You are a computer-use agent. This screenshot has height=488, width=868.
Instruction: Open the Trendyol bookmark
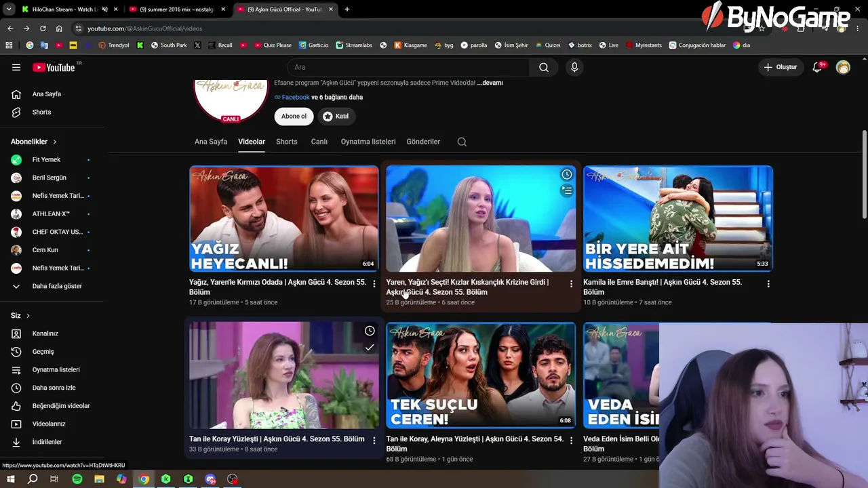(x=114, y=45)
